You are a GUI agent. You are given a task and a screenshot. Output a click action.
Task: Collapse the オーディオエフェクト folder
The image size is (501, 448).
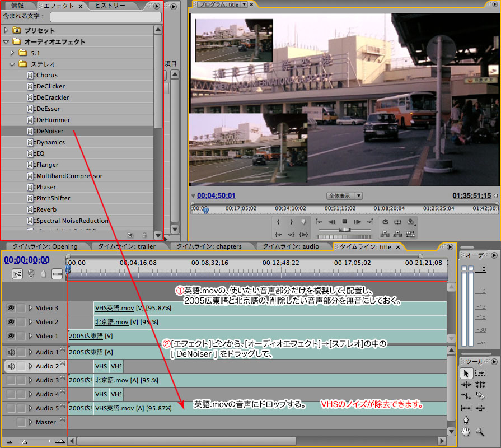click(6, 41)
